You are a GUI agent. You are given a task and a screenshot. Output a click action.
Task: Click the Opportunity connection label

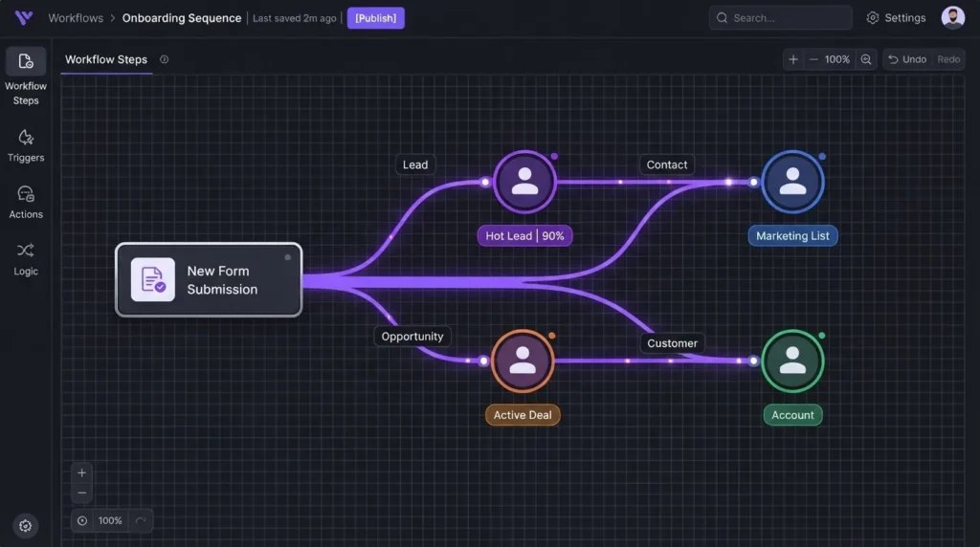click(x=412, y=337)
